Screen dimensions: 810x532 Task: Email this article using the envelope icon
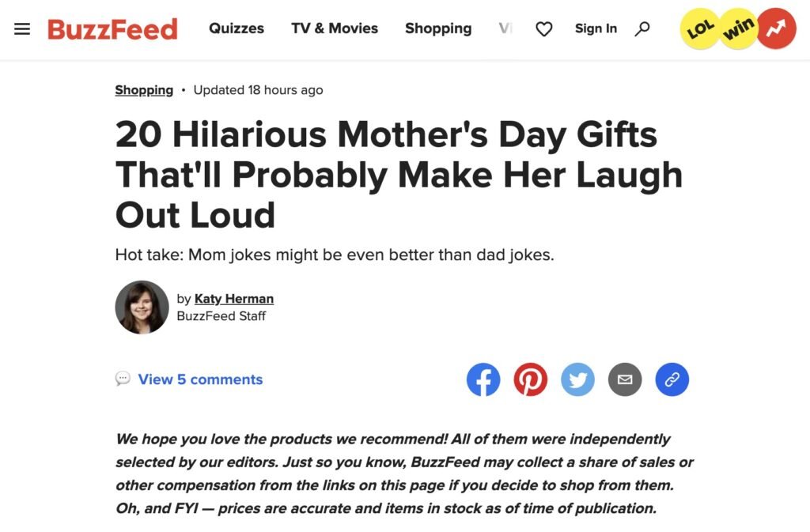tap(625, 379)
